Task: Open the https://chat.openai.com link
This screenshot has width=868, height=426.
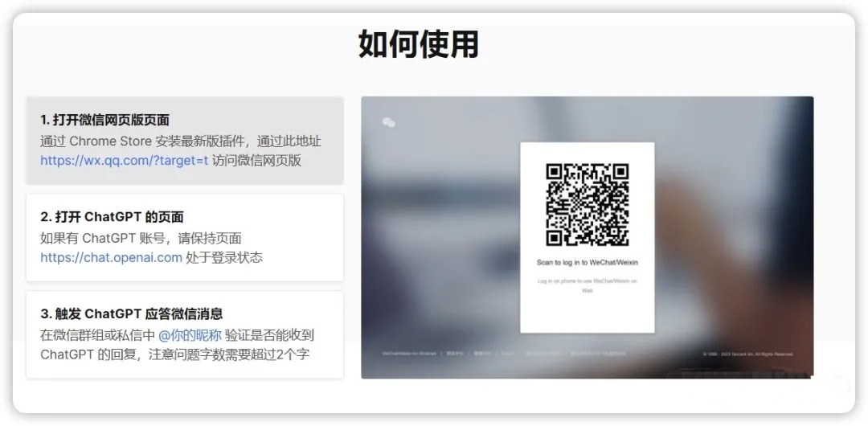Action: click(x=111, y=257)
